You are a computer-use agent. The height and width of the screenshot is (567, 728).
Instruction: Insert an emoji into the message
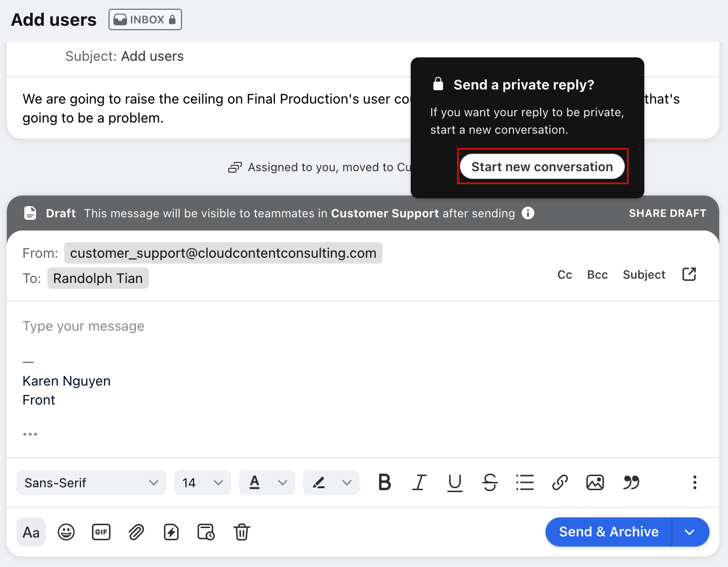pyautogui.click(x=66, y=532)
